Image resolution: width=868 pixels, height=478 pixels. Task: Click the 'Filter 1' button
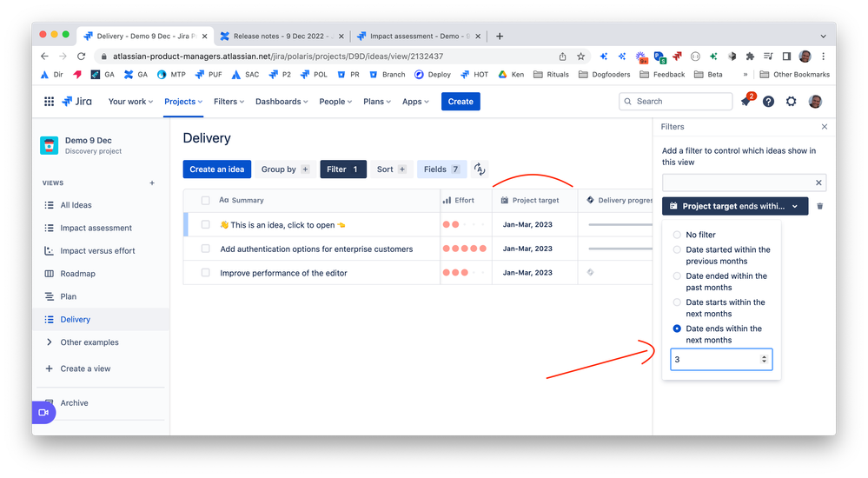[x=343, y=169]
